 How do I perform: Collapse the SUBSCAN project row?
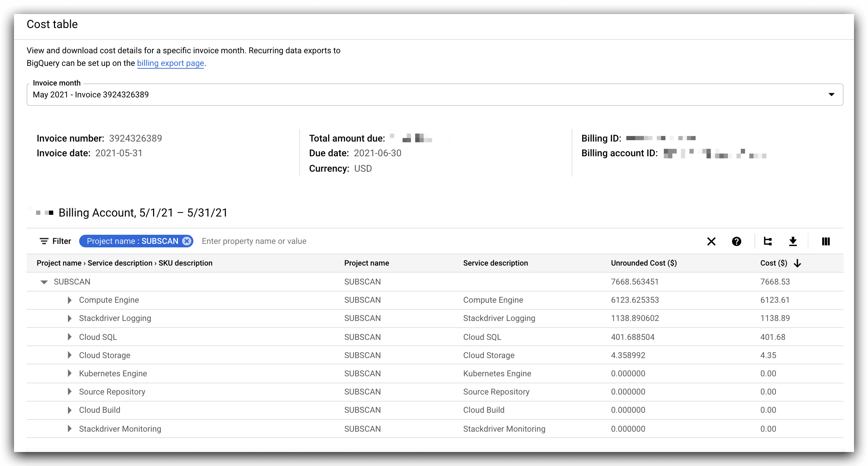tap(44, 282)
